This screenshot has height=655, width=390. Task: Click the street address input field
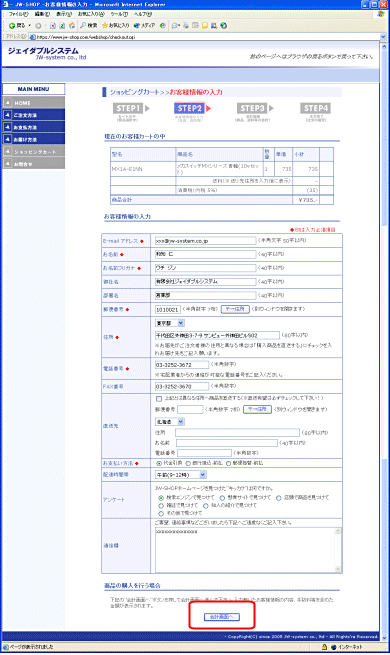(217, 335)
